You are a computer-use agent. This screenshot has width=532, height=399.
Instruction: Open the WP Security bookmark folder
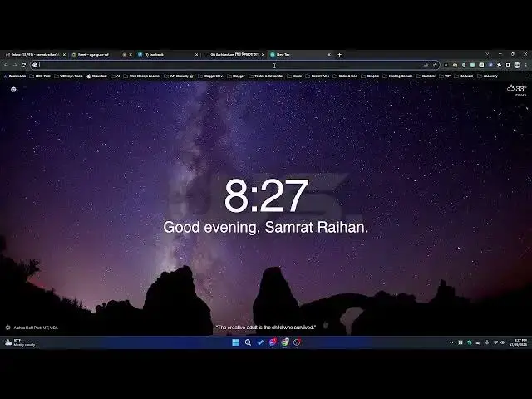(x=179, y=76)
